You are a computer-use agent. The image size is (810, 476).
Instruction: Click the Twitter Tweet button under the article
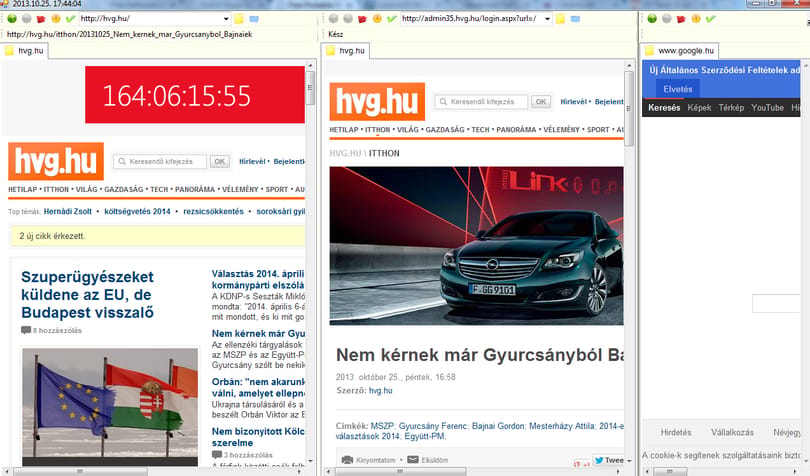[609, 460]
